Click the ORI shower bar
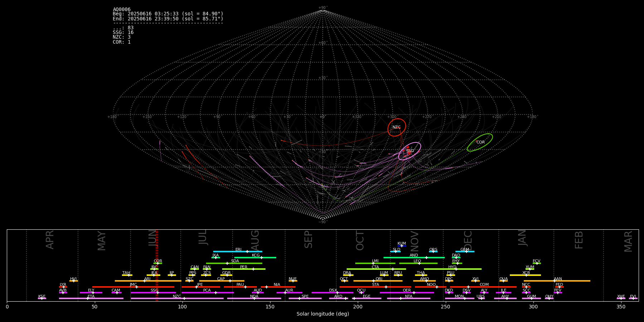 pyautogui.click(x=378, y=281)
